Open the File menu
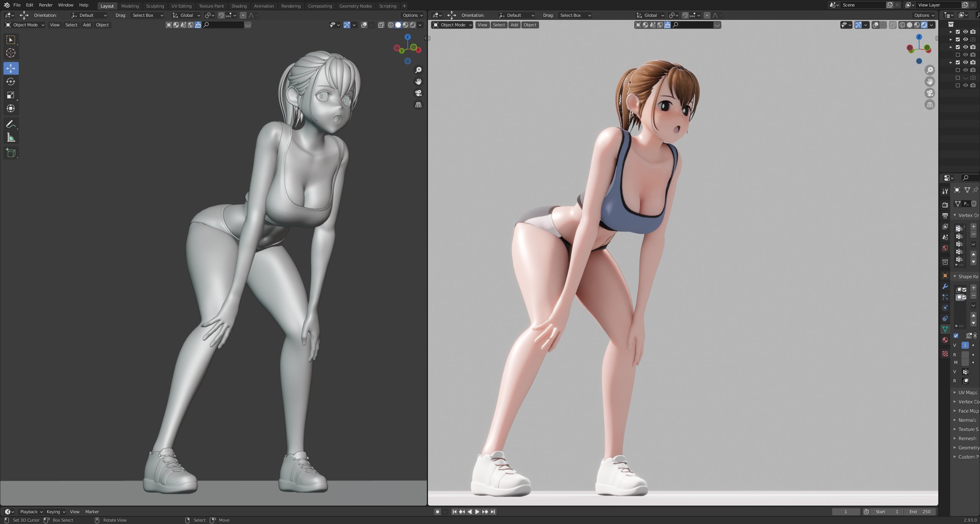This screenshot has height=524, width=980. point(17,5)
